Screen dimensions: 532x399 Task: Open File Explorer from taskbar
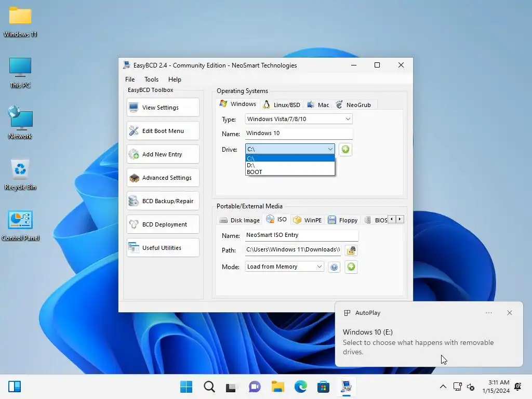pos(277,387)
